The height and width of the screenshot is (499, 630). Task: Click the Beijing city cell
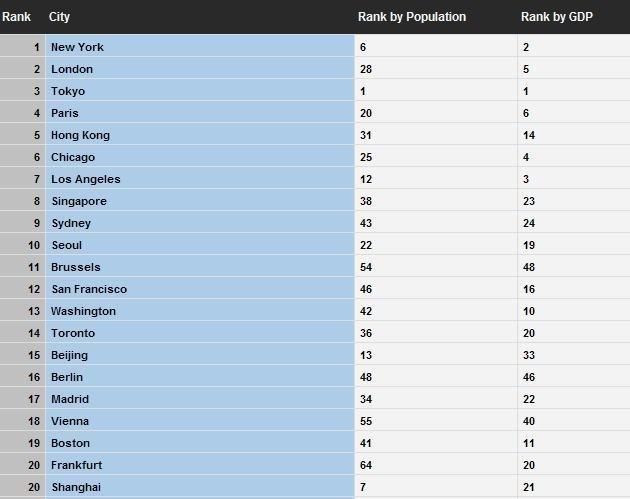(200, 354)
